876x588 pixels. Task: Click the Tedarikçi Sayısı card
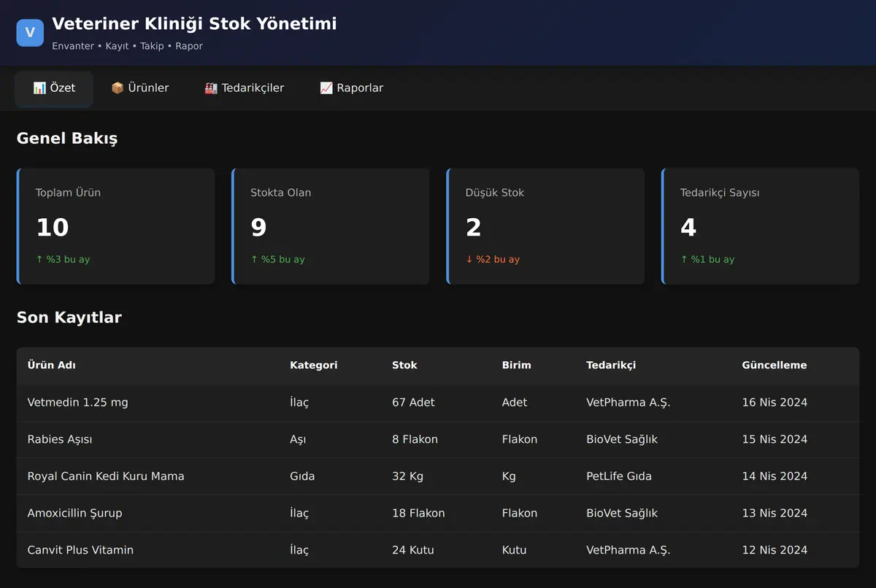tap(761, 226)
